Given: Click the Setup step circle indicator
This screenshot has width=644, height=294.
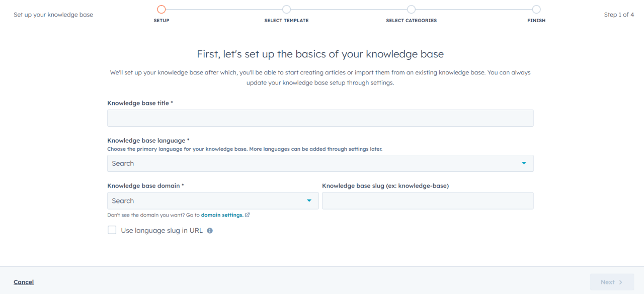Looking at the screenshot, I should [161, 9].
